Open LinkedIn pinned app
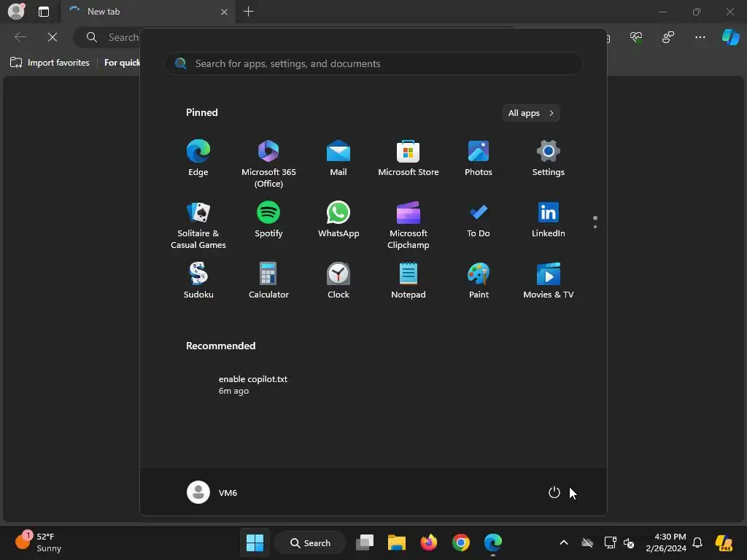The image size is (747, 560). click(549, 219)
